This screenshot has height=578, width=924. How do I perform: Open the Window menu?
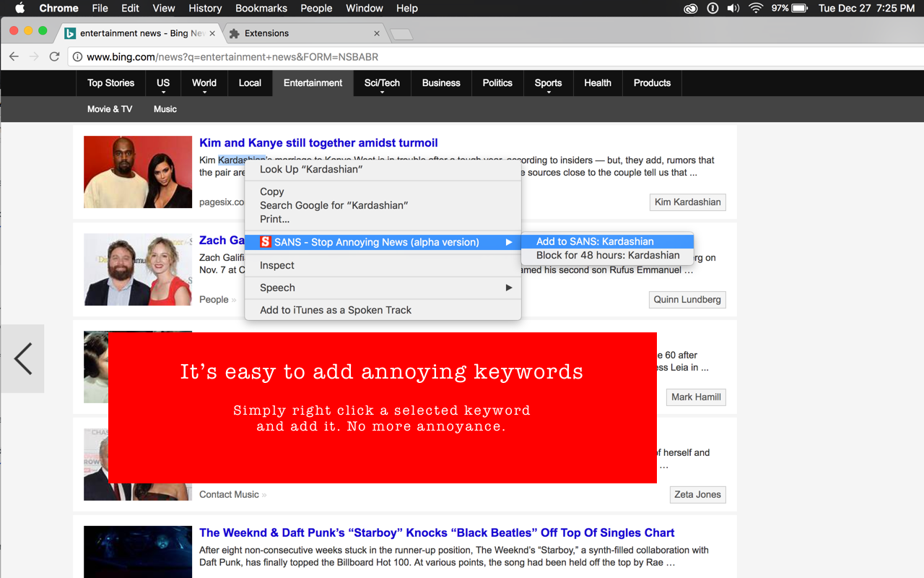[365, 8]
